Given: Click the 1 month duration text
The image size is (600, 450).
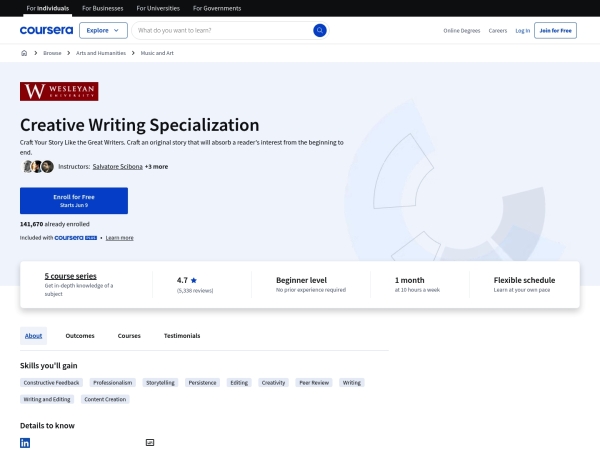Looking at the screenshot, I should 409,280.
